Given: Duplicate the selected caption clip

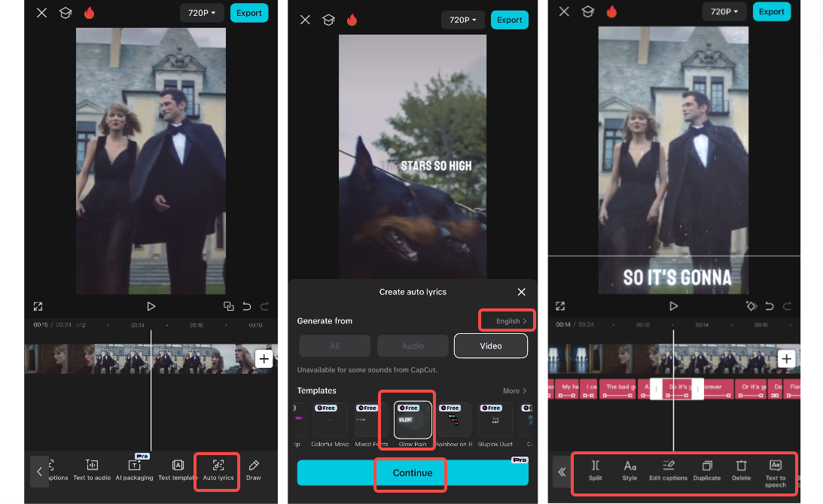Looking at the screenshot, I should click(x=706, y=470).
